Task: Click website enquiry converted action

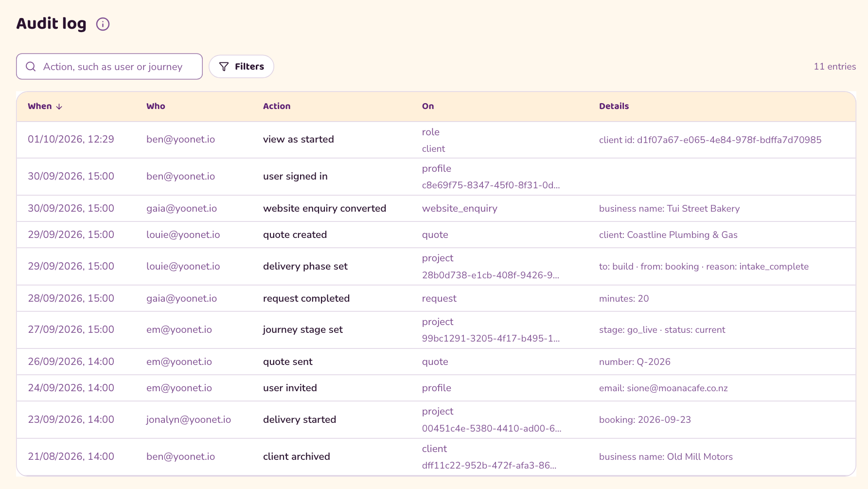Action: coord(324,208)
